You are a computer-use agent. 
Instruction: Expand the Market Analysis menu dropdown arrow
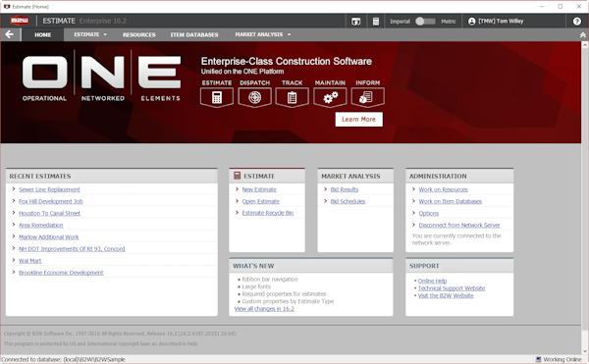(290, 34)
